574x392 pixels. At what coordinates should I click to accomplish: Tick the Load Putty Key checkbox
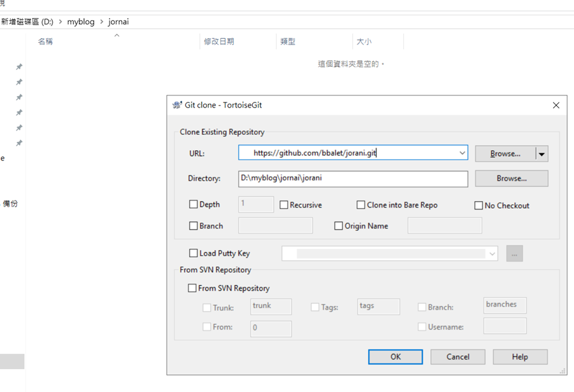(194, 253)
